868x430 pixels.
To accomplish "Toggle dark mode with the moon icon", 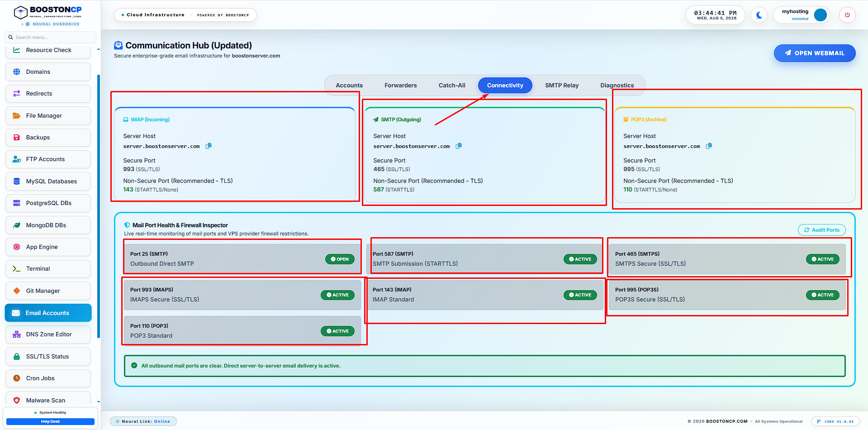I will (759, 15).
